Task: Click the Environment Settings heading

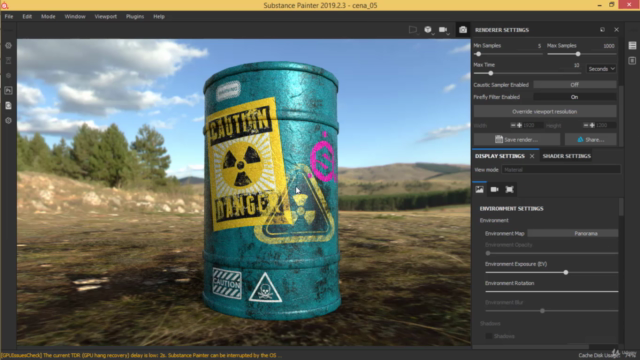Action: tap(511, 209)
